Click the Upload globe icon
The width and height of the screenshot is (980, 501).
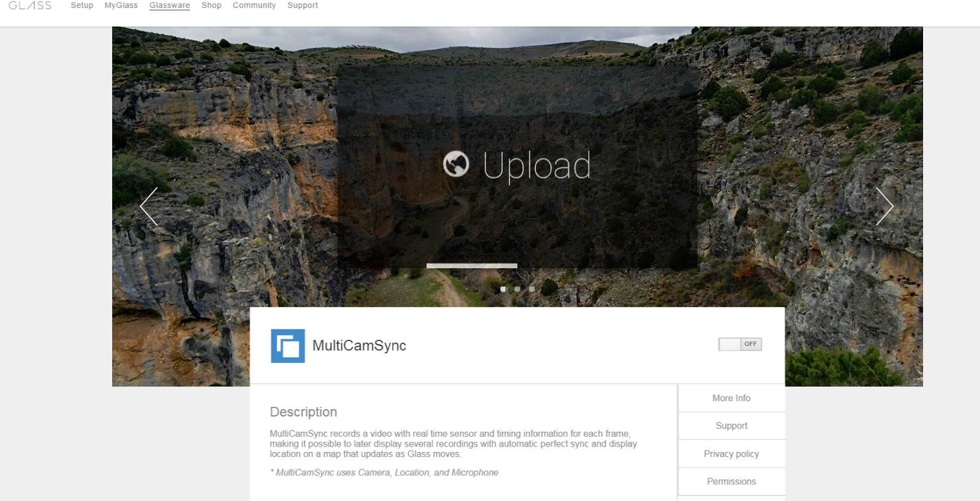(x=456, y=164)
